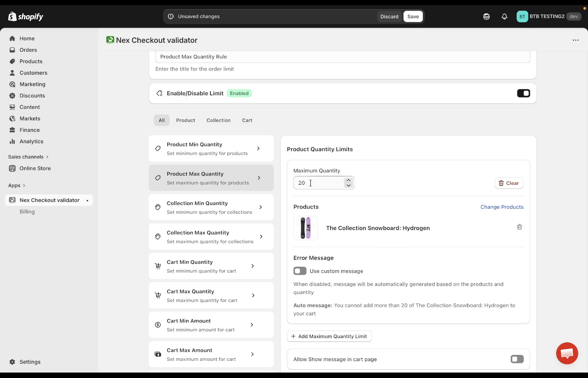The width and height of the screenshot is (588, 378).
Task: Expand Product Min Quantity chevron
Action: point(258,148)
